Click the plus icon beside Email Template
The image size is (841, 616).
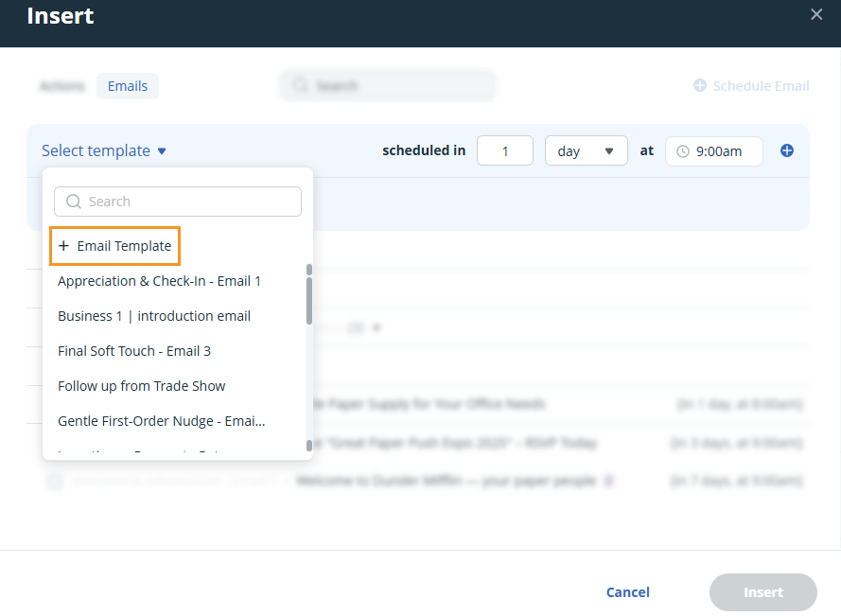pyautogui.click(x=63, y=245)
